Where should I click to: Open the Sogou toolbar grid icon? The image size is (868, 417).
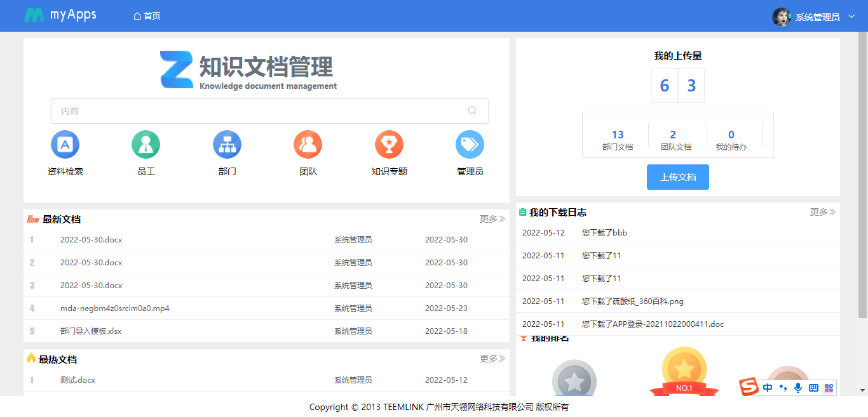(829, 387)
